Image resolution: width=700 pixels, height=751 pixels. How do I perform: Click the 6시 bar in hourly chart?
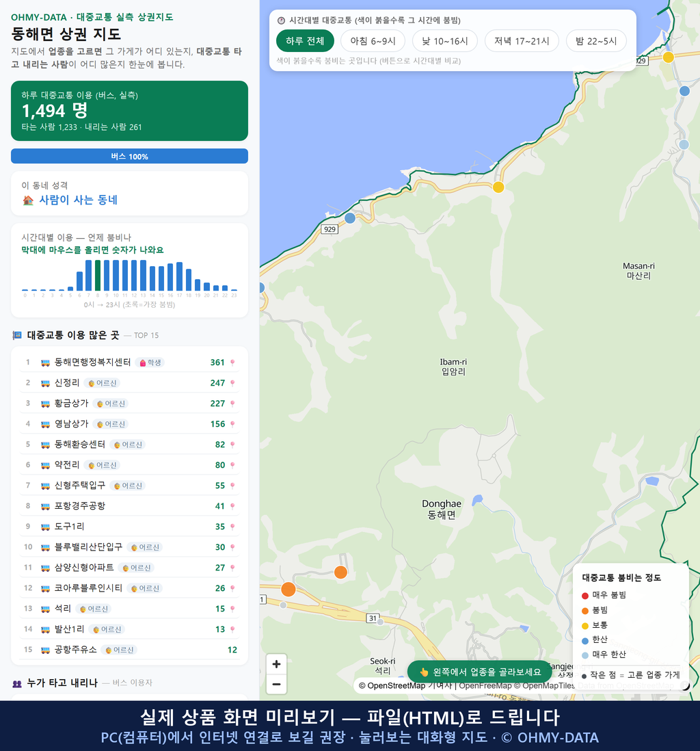pos(79,281)
